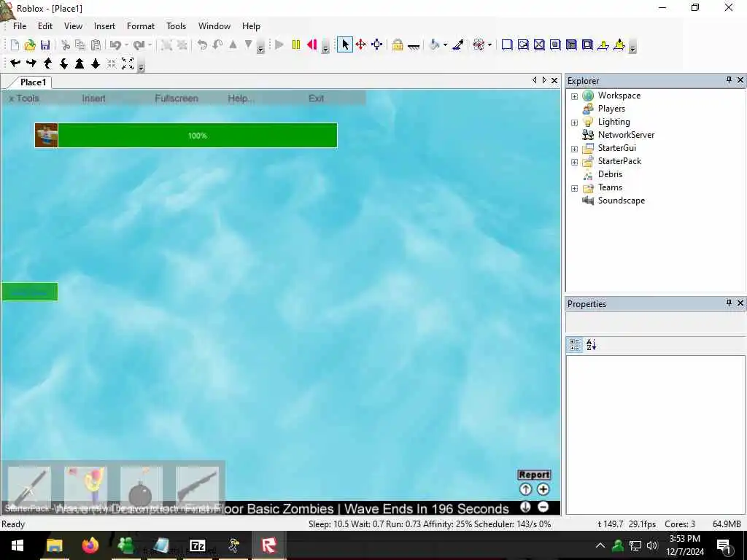Toggle categorized view in Properties panel

click(x=575, y=345)
